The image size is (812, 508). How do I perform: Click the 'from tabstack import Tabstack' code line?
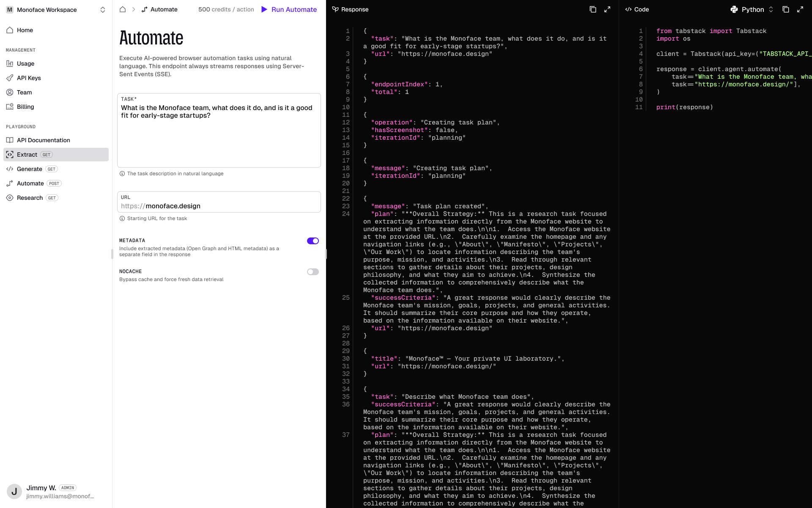tap(711, 31)
